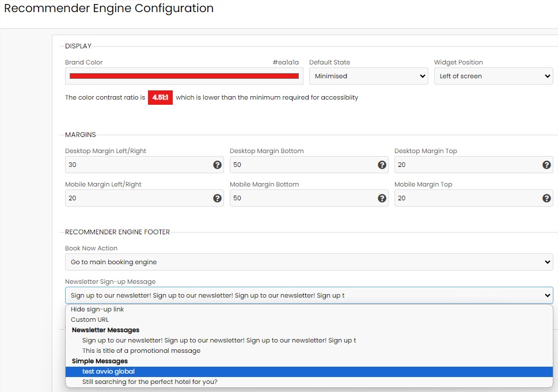Focus the Mobile Margin Top field
Image resolution: width=558 pixels, height=392 pixels.
pyautogui.click(x=474, y=198)
